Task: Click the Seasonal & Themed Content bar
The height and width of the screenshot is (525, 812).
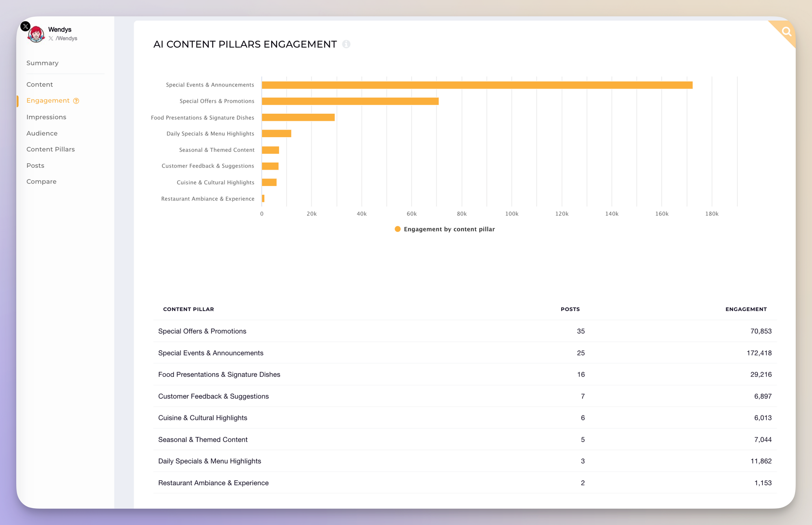Action: (x=270, y=150)
